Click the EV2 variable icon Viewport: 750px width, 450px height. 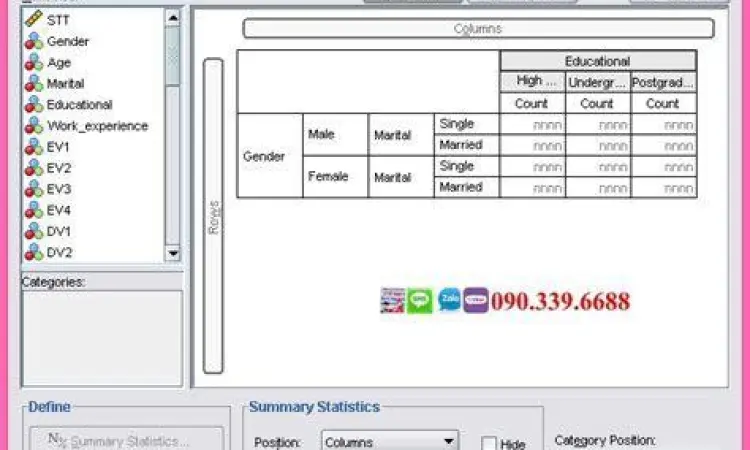(33, 167)
